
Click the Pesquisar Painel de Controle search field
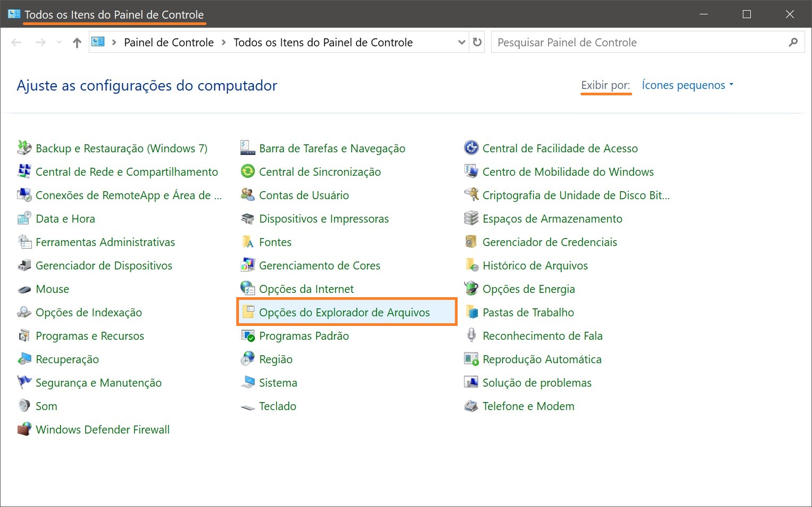tap(639, 43)
